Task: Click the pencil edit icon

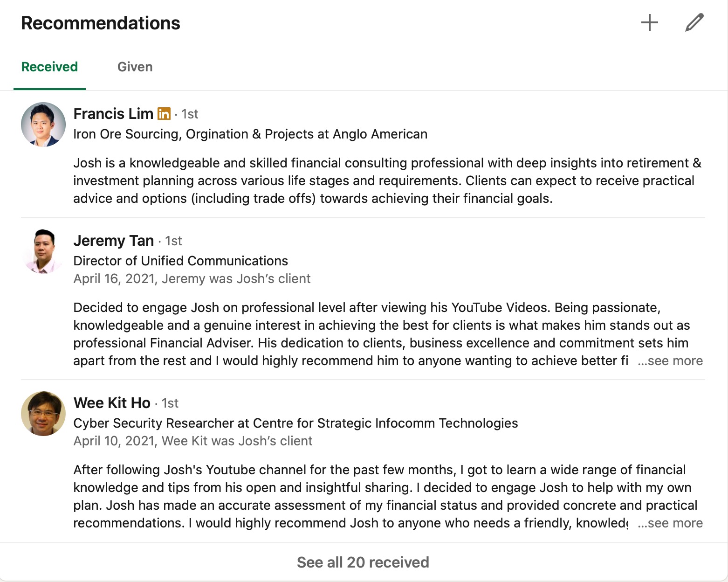Action: click(x=694, y=23)
